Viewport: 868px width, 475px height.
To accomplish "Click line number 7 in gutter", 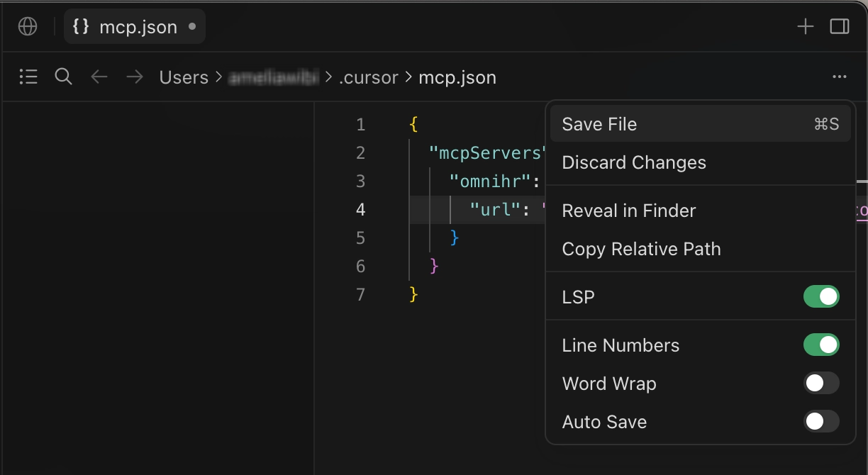I will point(361,295).
